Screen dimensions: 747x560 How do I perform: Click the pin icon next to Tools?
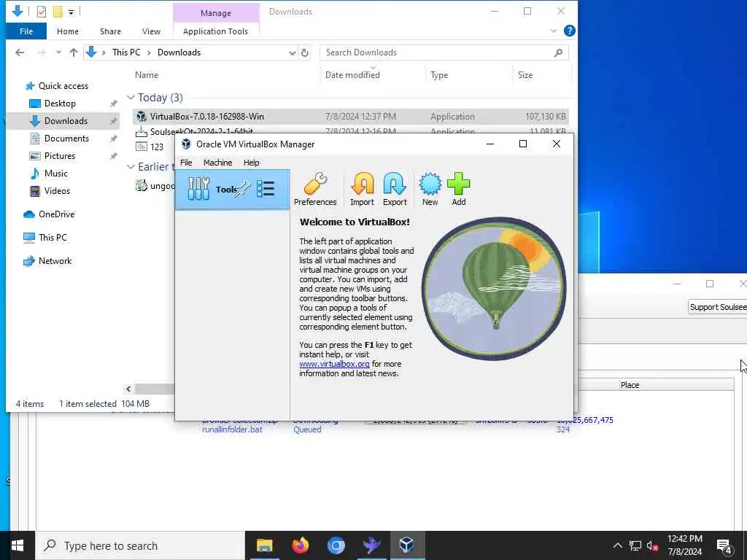242,189
